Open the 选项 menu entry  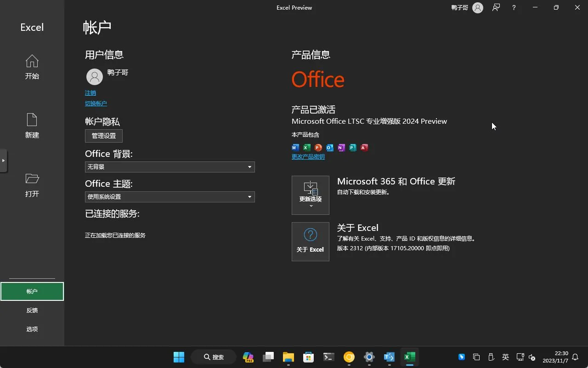pyautogui.click(x=32, y=329)
